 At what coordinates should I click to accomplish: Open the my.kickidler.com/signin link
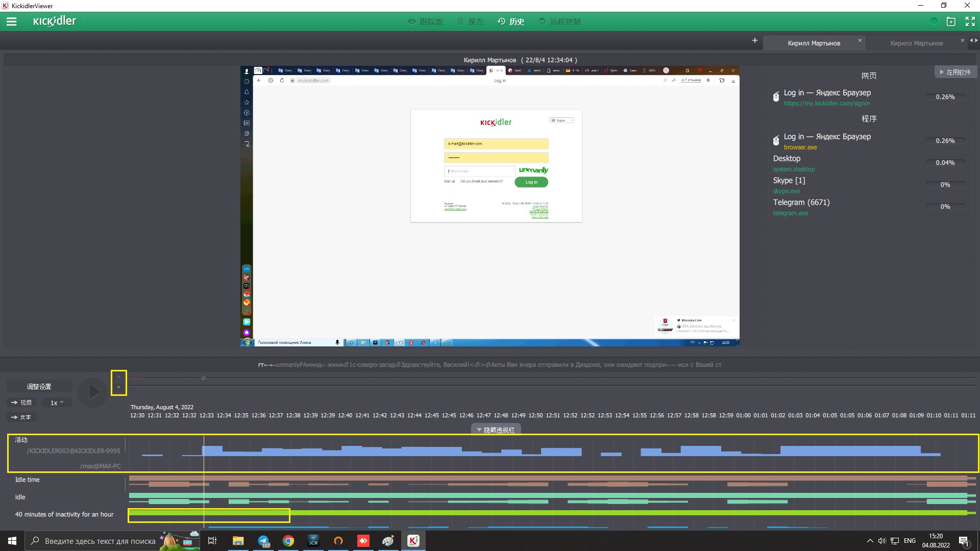coord(826,104)
